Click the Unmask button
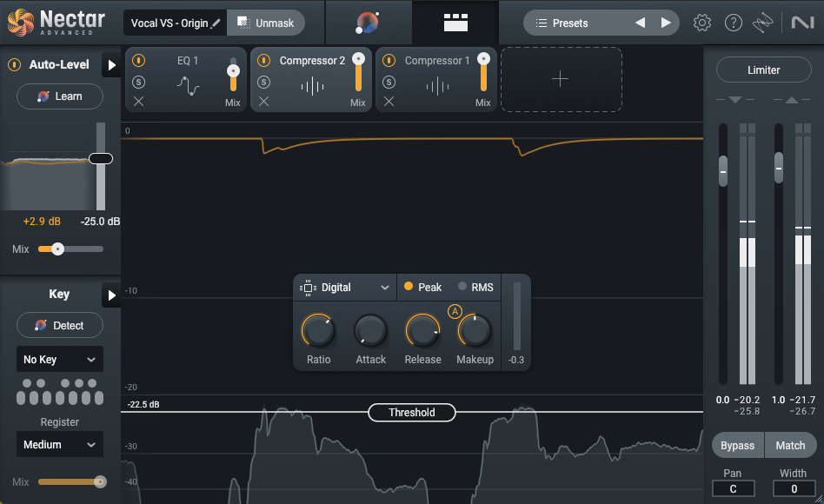Viewport: 824px width, 504px height. pyautogui.click(x=266, y=23)
